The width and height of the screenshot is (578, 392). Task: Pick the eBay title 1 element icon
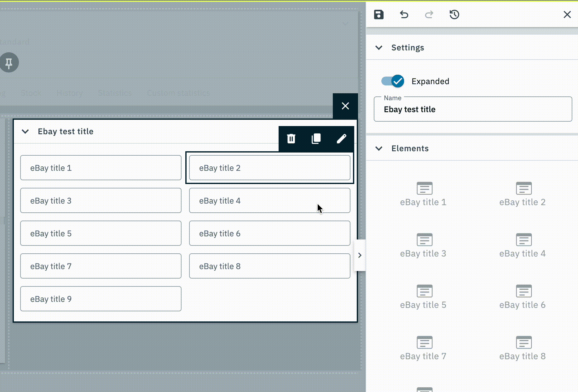click(425, 188)
